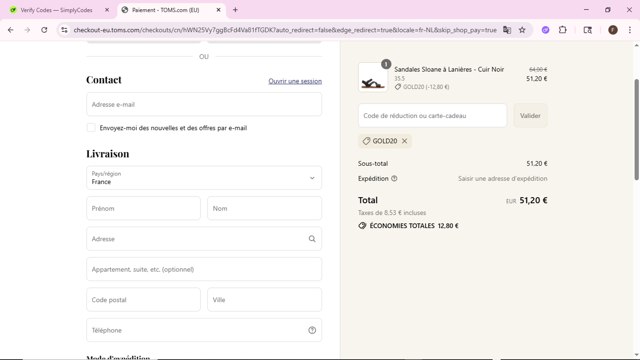Click the Sous-total label

pos(373,163)
